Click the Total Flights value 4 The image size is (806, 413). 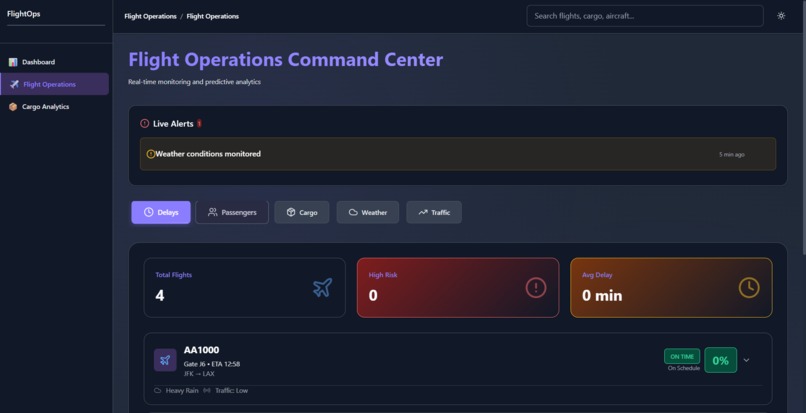pos(159,296)
